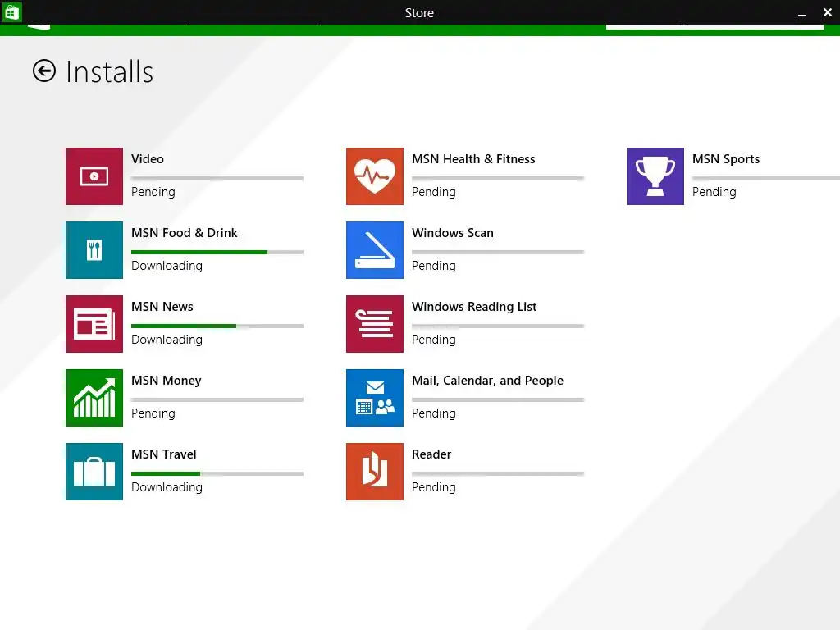The image size is (840, 630).
Task: Click the "Reader" title text
Action: pyautogui.click(x=431, y=454)
